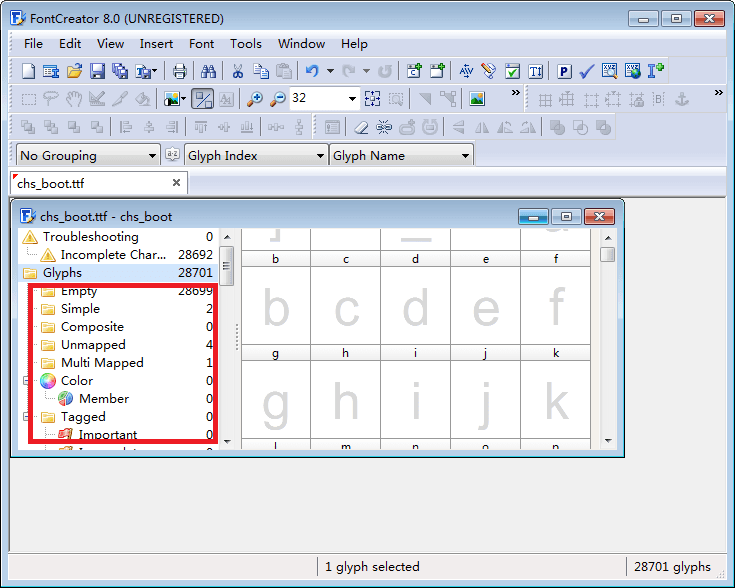Click the Zoom In magnifier icon
Screen dimensions: 735x588
(255, 99)
